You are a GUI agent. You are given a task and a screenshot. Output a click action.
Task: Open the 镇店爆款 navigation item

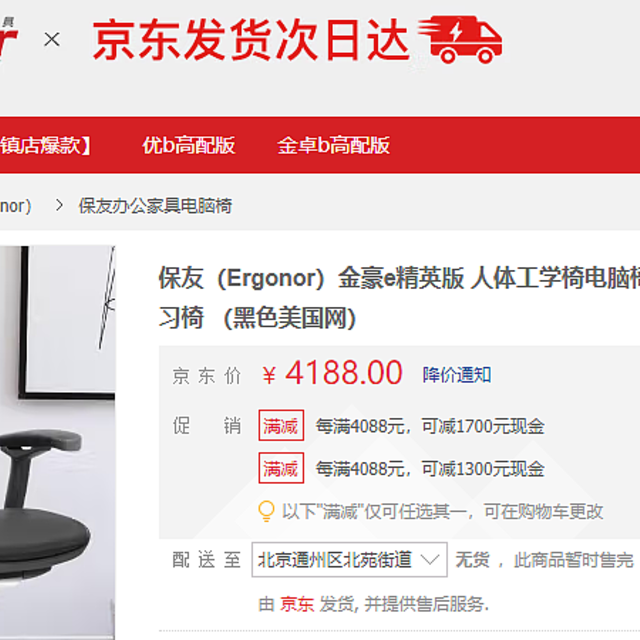(x=46, y=145)
